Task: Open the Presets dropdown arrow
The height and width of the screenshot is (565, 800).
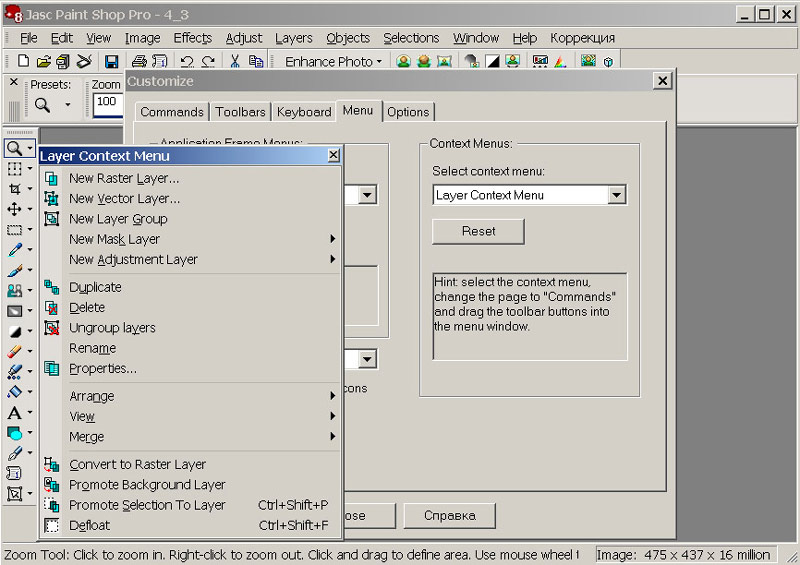Action: [67, 105]
